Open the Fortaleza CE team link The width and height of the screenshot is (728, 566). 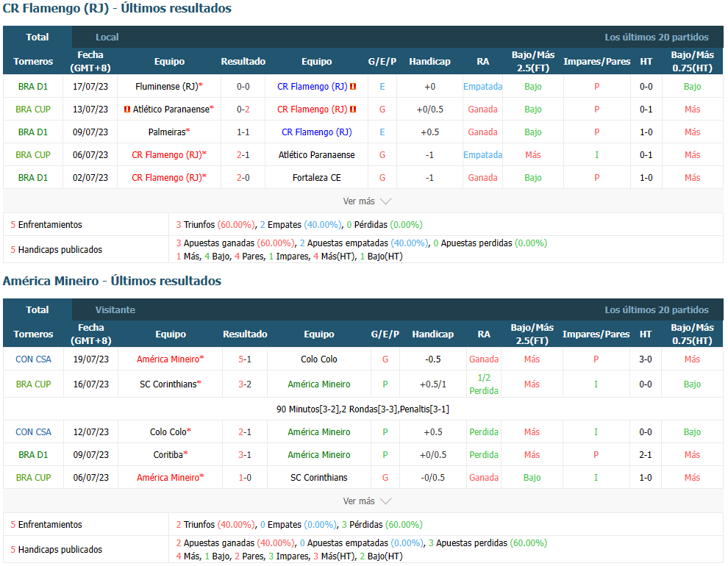tap(317, 177)
